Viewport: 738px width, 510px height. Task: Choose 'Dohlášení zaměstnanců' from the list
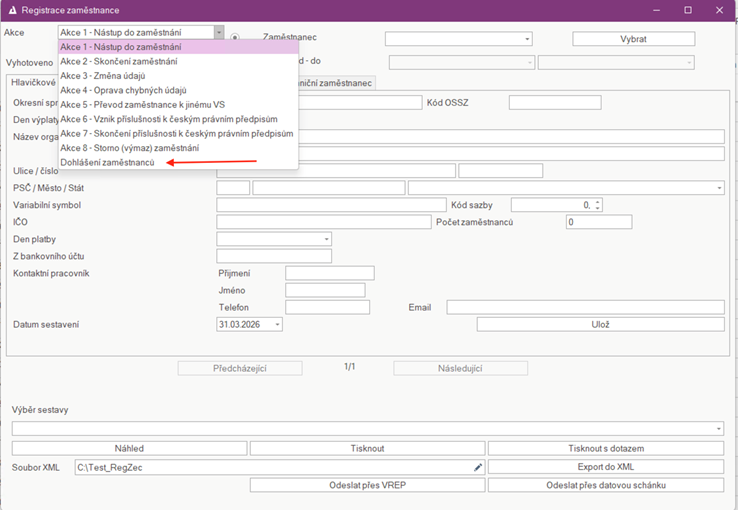(107, 162)
